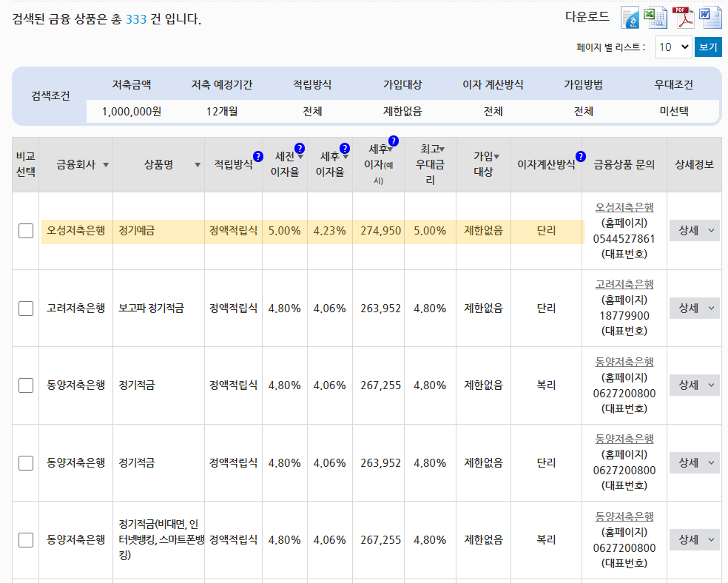728x583 pixels.
Task: Open the page list count dropdown
Action: pyautogui.click(x=673, y=47)
